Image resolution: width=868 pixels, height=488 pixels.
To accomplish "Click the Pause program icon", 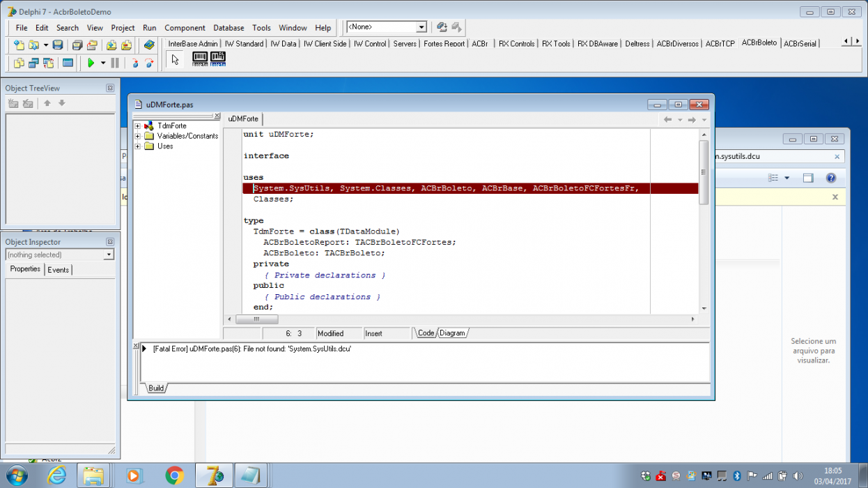I will 115,63.
